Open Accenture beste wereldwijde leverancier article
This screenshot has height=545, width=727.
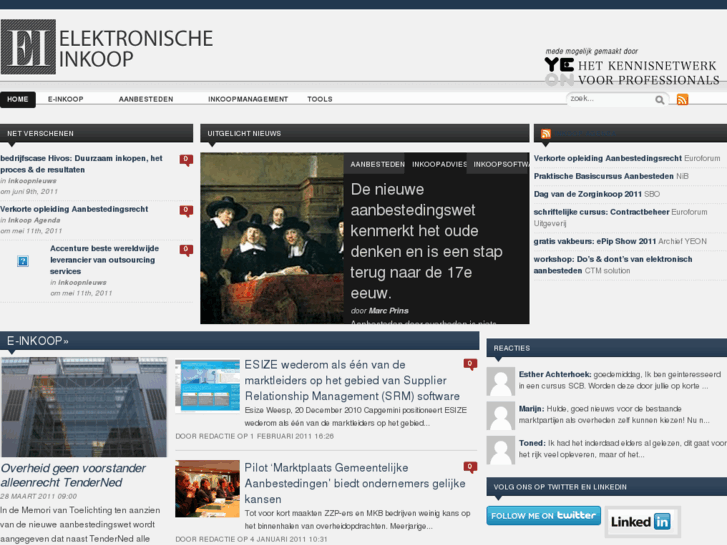[104, 260]
